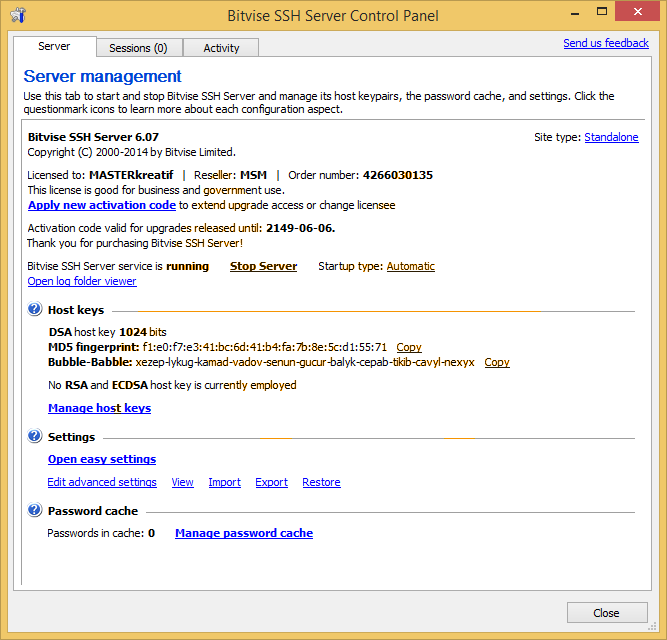Screen dimensions: 667x640
Task: Click the licensee name MASTERkreatif
Action: tap(131, 175)
